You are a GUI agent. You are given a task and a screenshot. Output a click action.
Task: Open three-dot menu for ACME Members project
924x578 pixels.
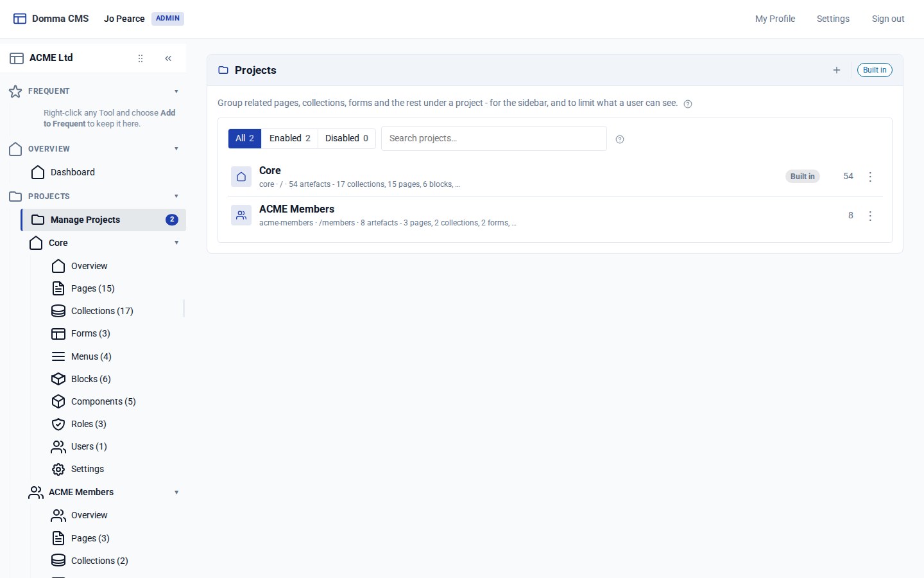coord(870,216)
